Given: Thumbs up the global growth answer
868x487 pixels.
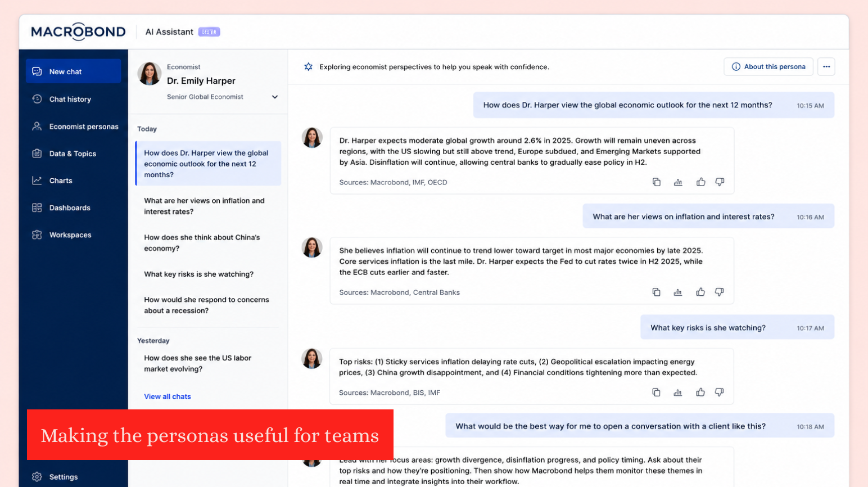Looking at the screenshot, I should coord(700,182).
